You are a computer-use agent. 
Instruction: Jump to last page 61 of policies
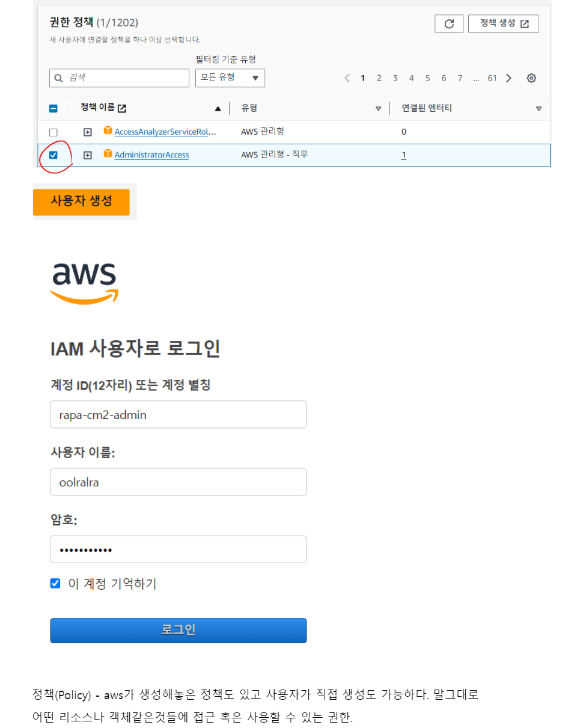coord(492,78)
